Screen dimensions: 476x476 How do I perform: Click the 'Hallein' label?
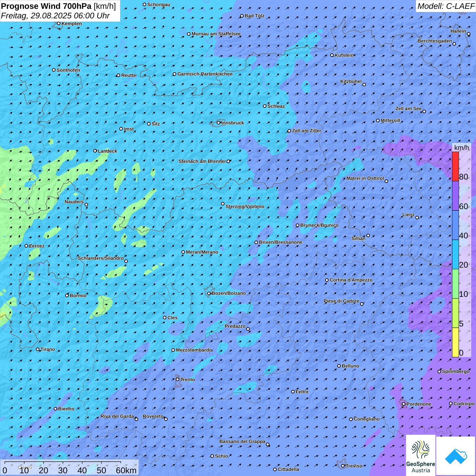coord(458,31)
